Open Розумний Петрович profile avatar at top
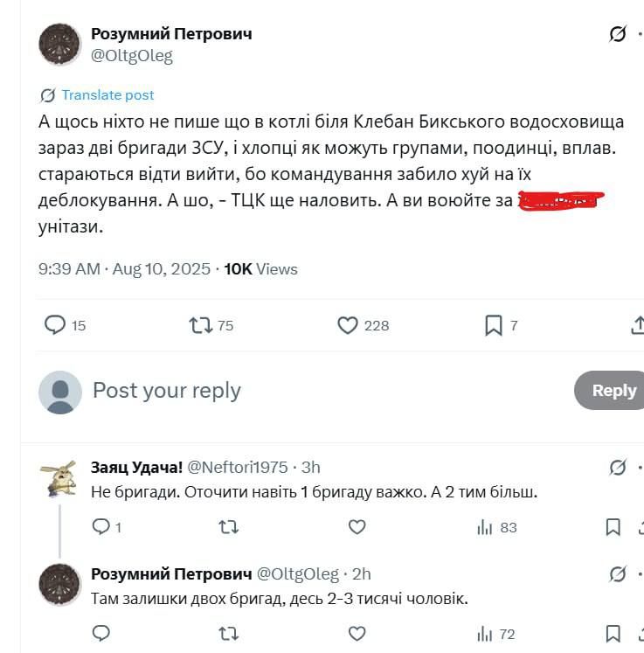 pos(59,45)
